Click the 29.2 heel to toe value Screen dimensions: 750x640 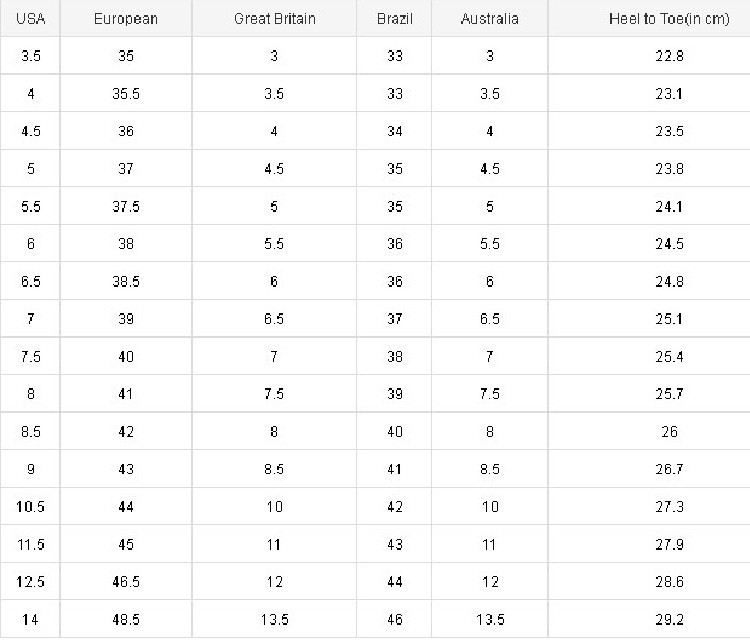pyautogui.click(x=668, y=620)
